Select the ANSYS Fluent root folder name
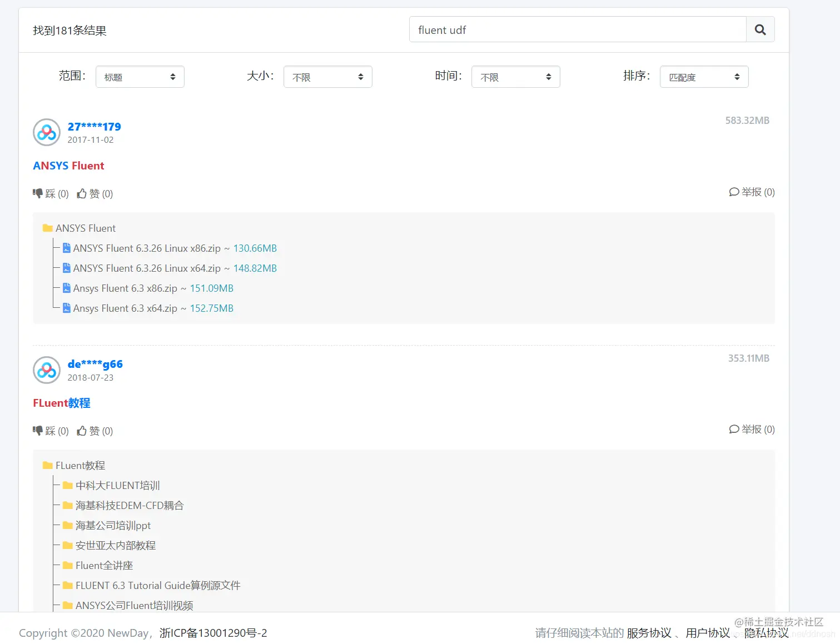Image resolution: width=840 pixels, height=644 pixels. click(x=86, y=228)
